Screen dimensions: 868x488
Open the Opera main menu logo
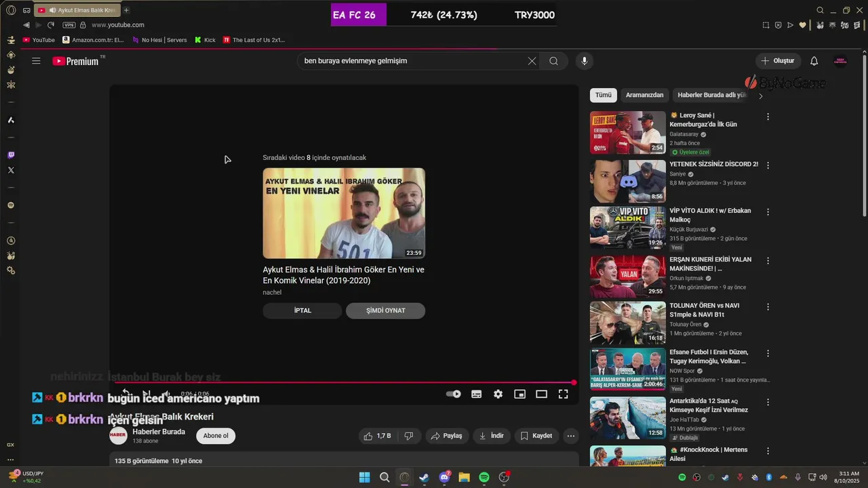tap(11, 10)
